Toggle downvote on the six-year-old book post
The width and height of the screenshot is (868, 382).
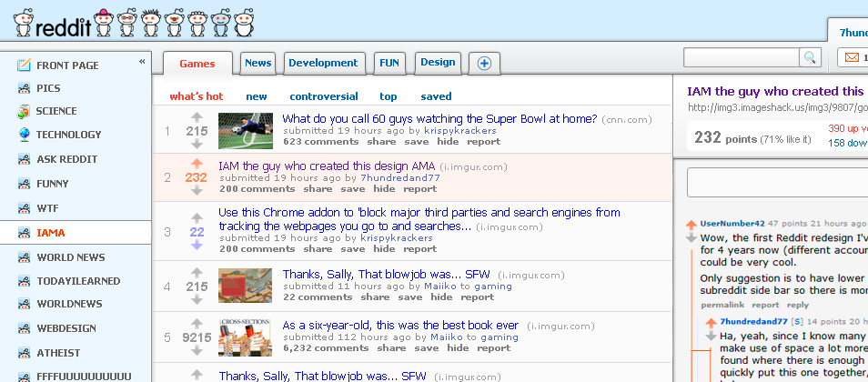pyautogui.click(x=197, y=350)
